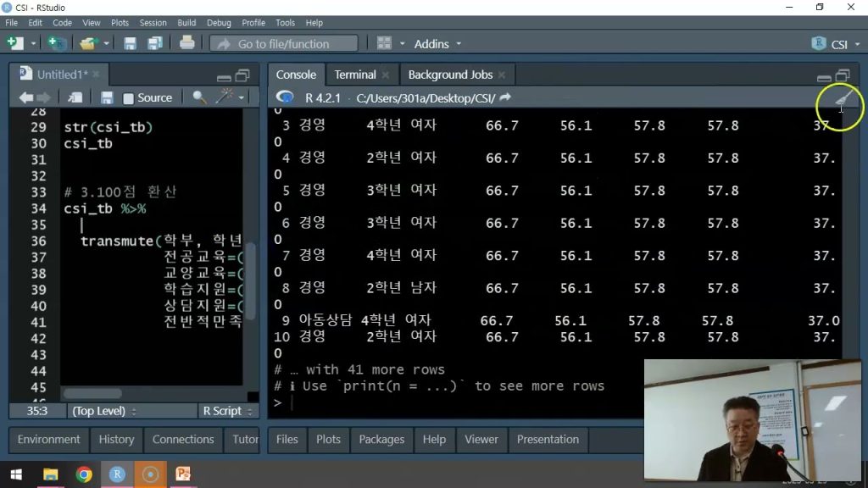Image resolution: width=868 pixels, height=488 pixels.
Task: Open the Session menu
Action: (153, 23)
